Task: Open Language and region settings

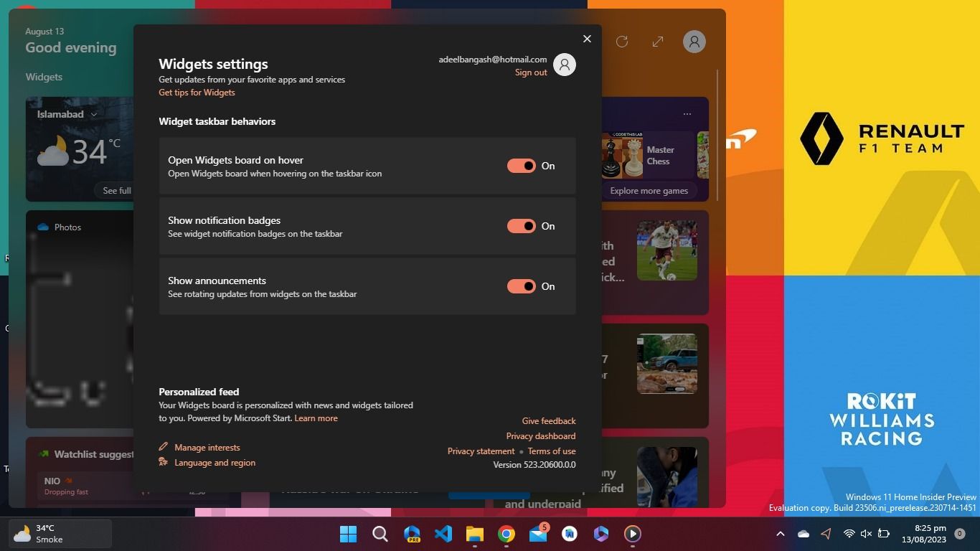Action: point(215,463)
